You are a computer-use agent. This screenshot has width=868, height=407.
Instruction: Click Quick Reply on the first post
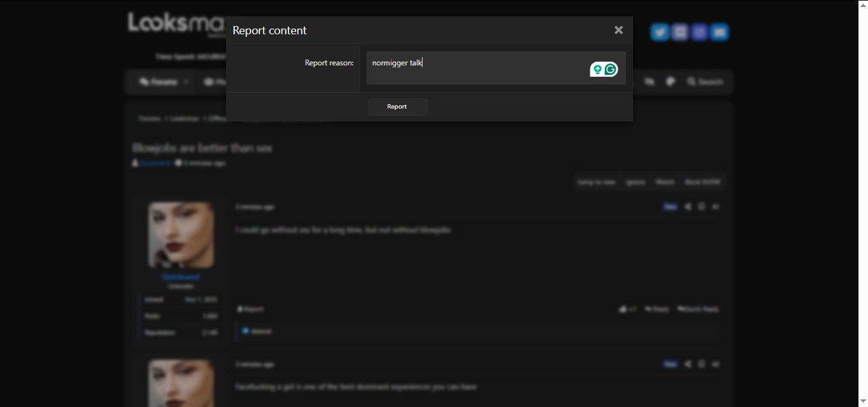(x=698, y=309)
